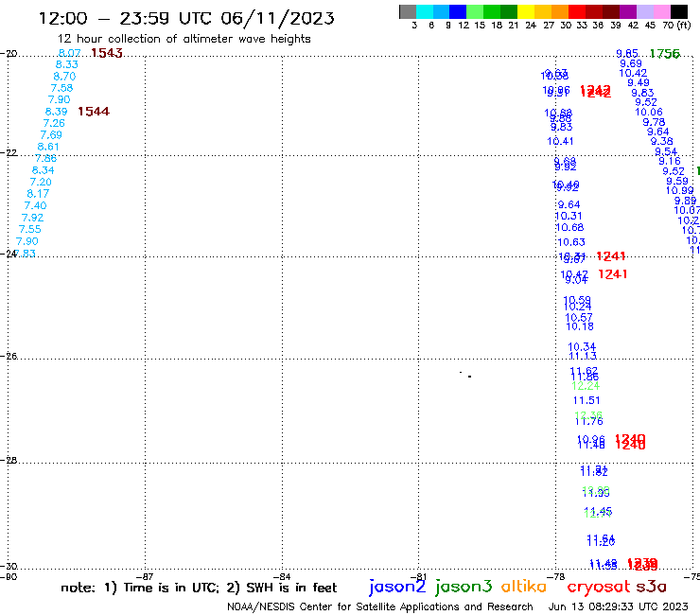Click the wave height value '7.55'
700x615 pixels.
[30, 230]
